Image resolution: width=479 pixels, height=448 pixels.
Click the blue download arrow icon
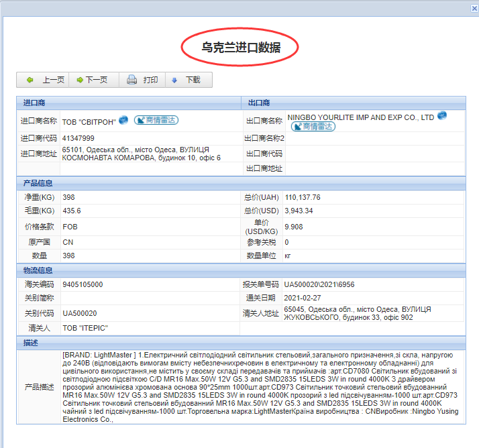[175, 80]
